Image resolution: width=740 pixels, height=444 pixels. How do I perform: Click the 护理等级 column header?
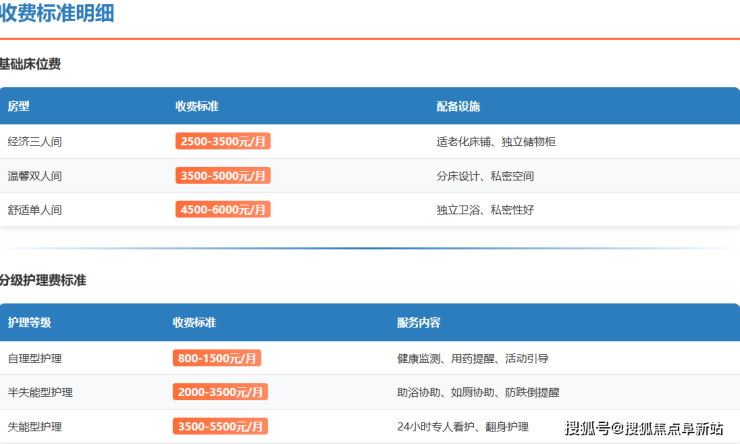pos(29,323)
